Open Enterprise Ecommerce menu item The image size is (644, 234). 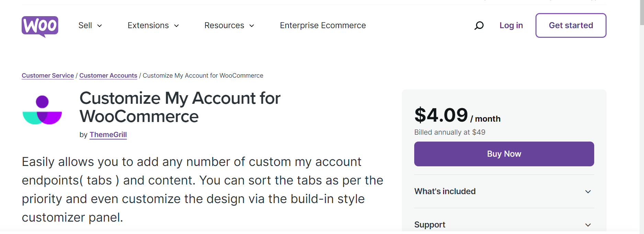(323, 25)
